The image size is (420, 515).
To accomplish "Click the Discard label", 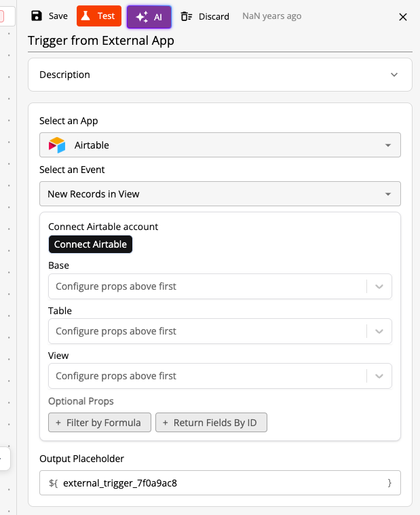I will pos(214,16).
